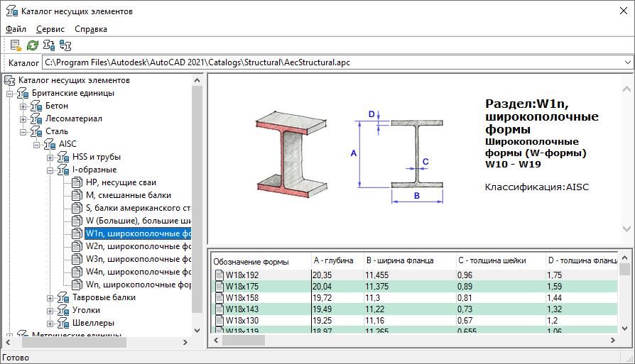Click the document icon beside W2n item
635x364 pixels.
tap(77, 246)
